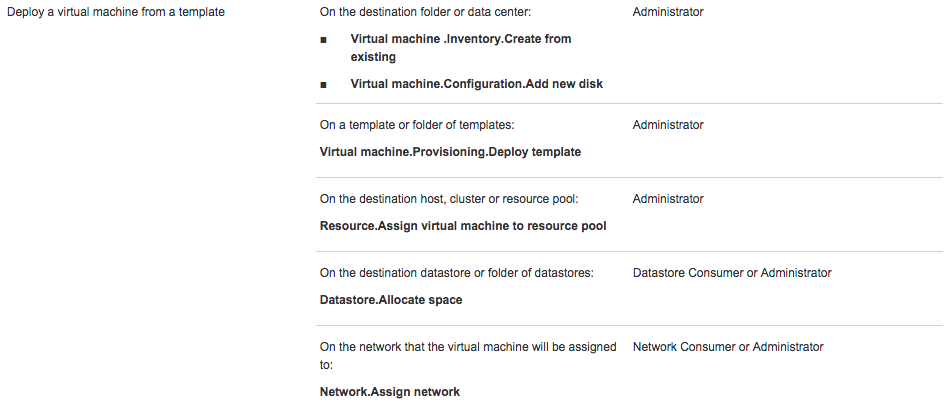Click Administrator role in the destination folder row

pos(668,12)
